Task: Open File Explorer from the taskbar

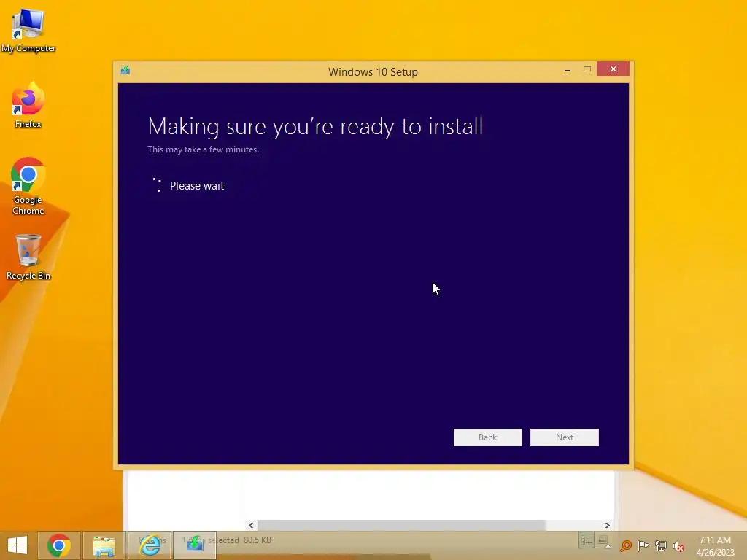Action: [104, 545]
